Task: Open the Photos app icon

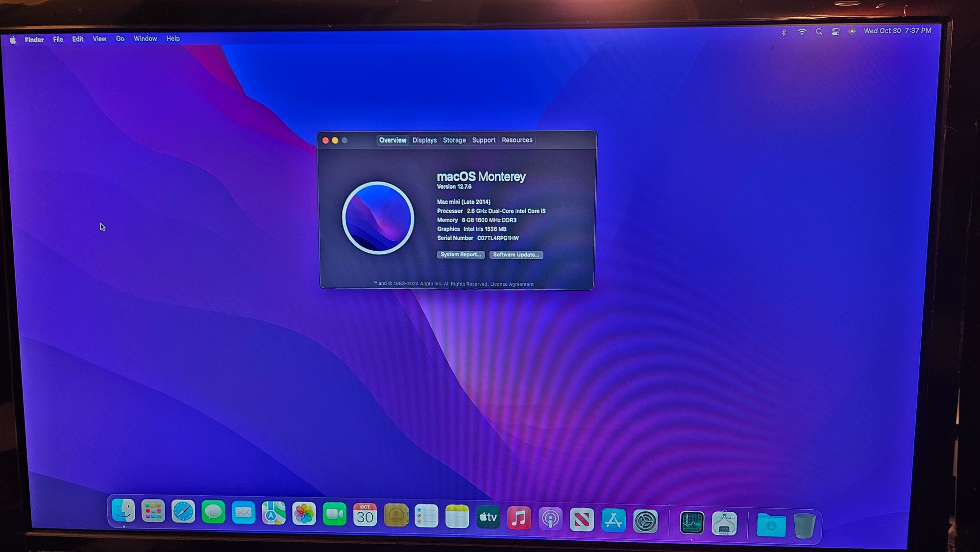Action: [x=304, y=514]
